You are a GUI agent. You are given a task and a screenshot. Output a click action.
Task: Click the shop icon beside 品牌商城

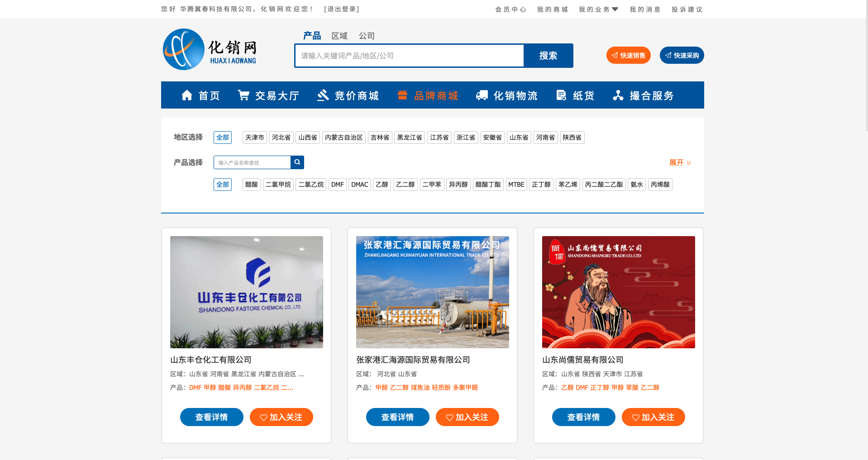[402, 95]
